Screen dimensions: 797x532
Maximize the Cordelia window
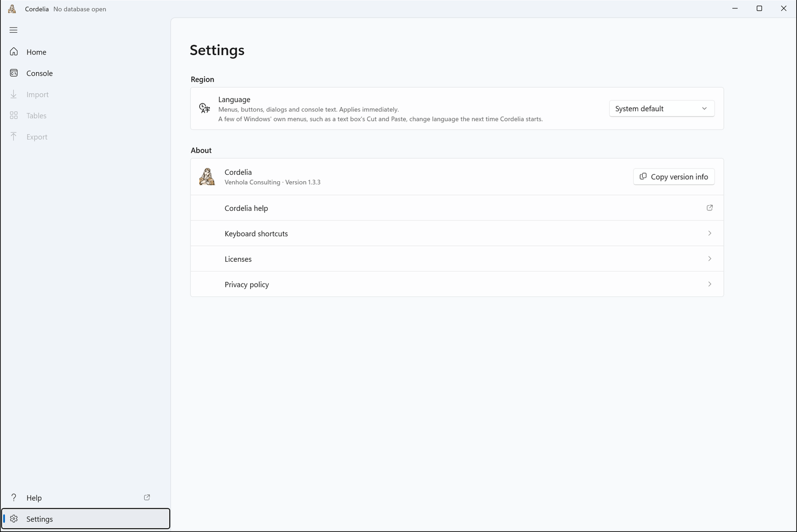759,8
